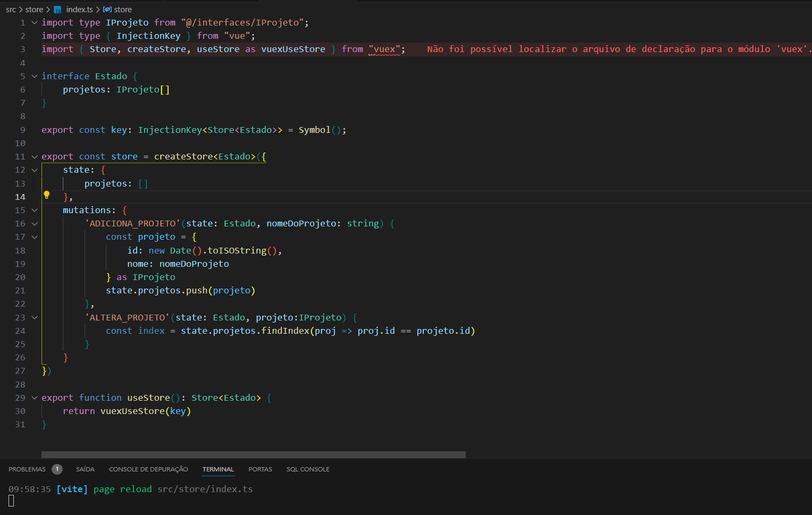This screenshot has height=515, width=812.
Task: Click the horizontal editor scrollbar
Action: (254, 454)
